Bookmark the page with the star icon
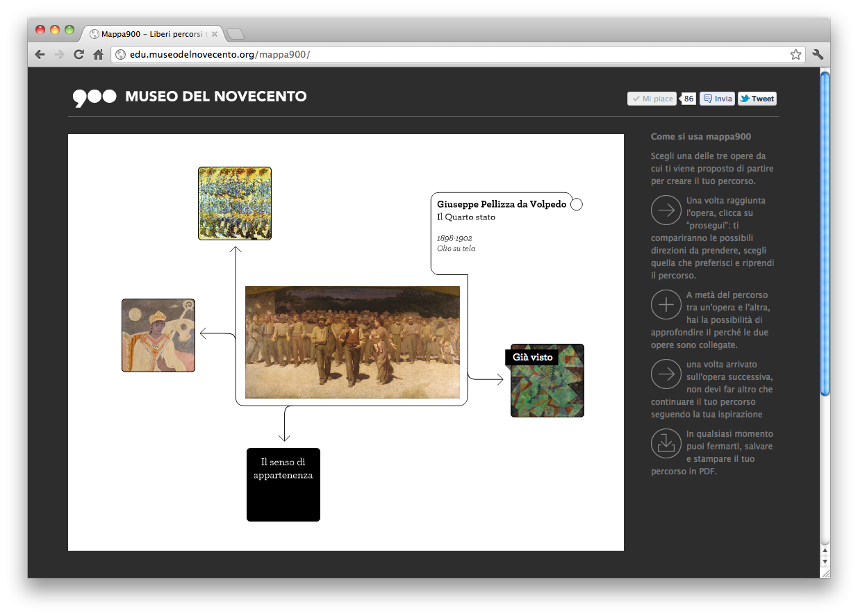Screen dimensions: 858x616 pos(795,54)
